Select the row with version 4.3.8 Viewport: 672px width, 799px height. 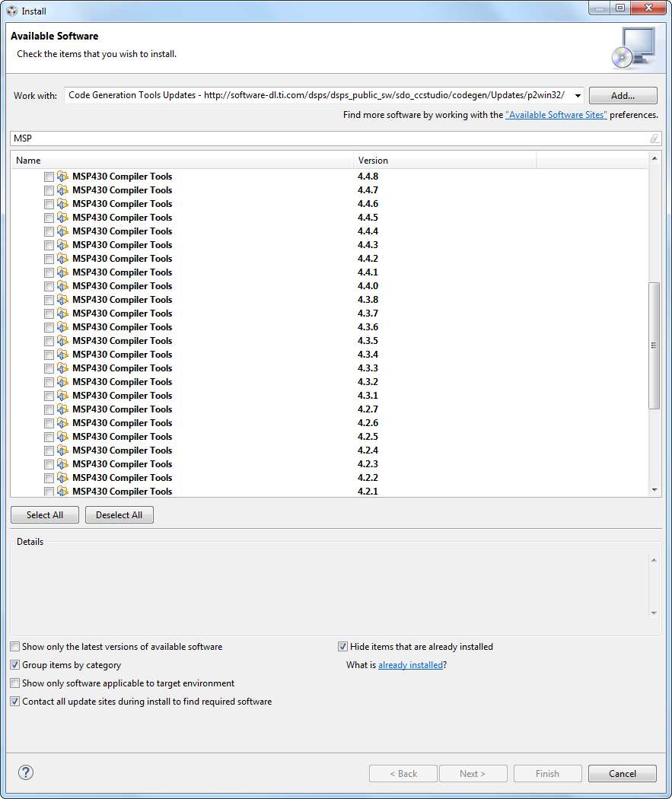[x=330, y=300]
